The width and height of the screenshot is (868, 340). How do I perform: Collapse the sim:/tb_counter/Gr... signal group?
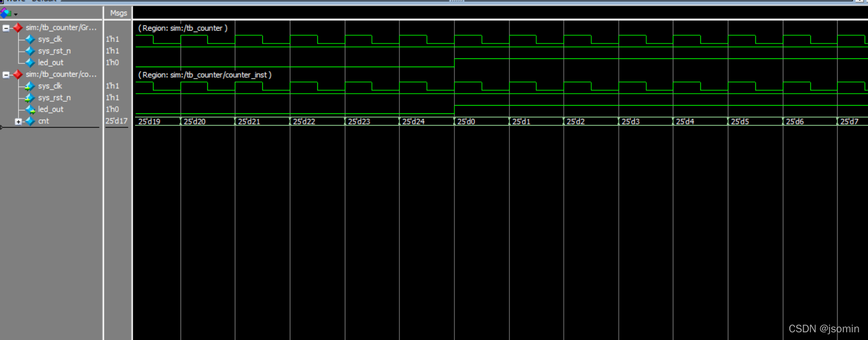(6, 28)
